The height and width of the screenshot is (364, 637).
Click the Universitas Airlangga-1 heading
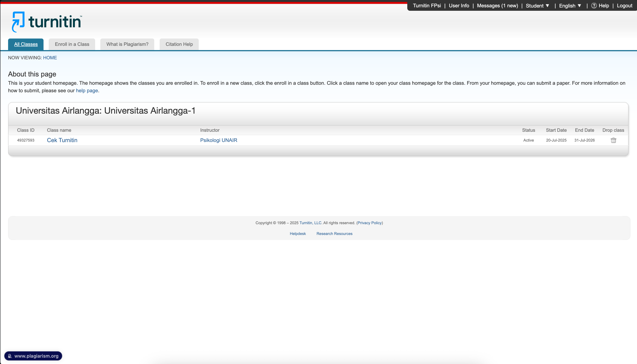(106, 111)
